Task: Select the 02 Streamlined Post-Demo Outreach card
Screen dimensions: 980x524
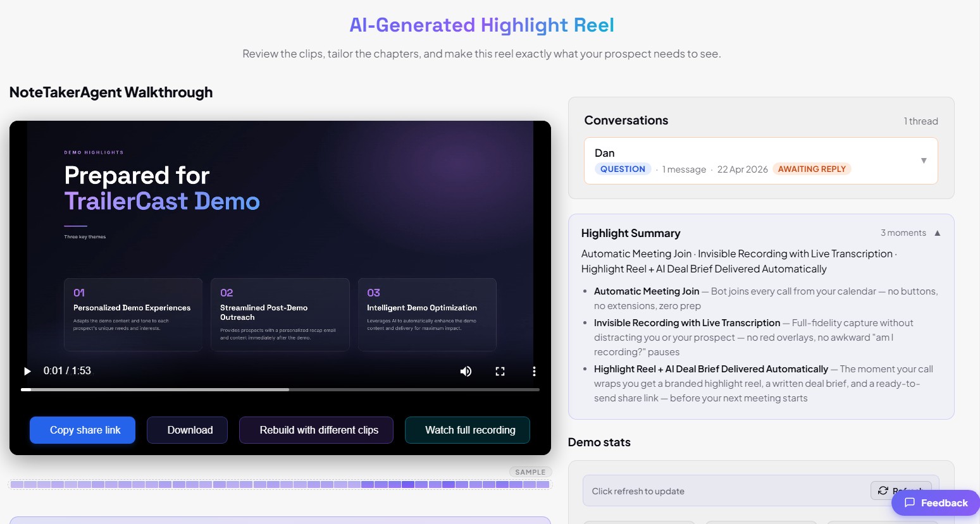Action: [x=280, y=314]
